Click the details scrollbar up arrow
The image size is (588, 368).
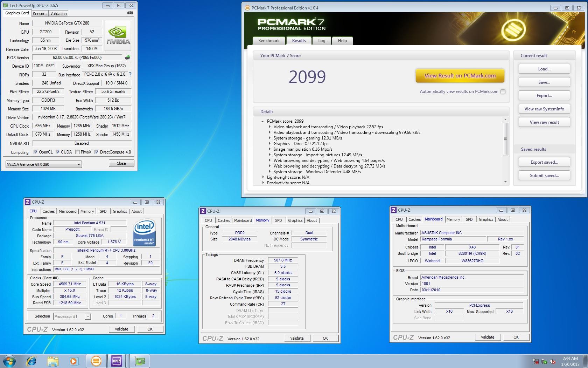tap(505, 120)
